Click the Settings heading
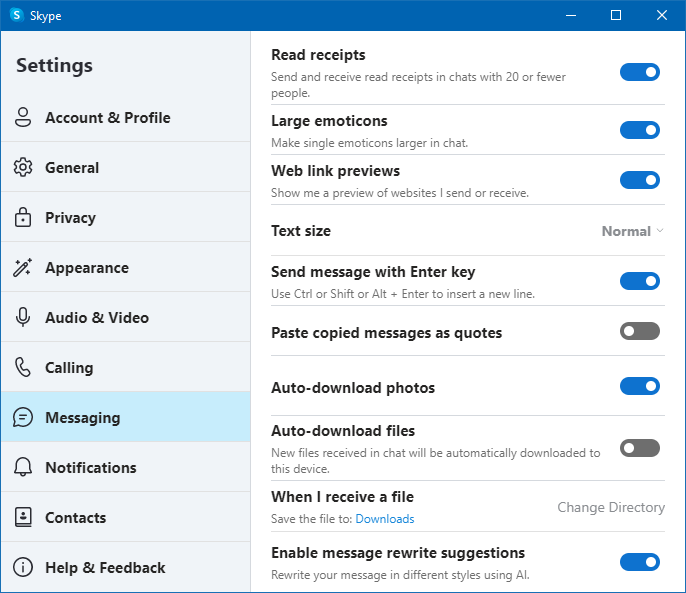 (x=54, y=66)
